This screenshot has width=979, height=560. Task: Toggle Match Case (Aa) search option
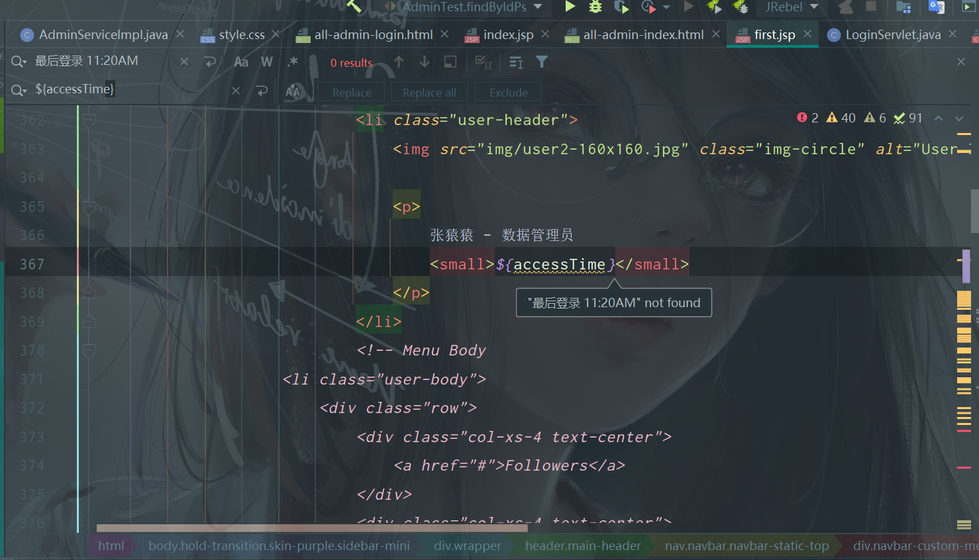[x=241, y=62]
